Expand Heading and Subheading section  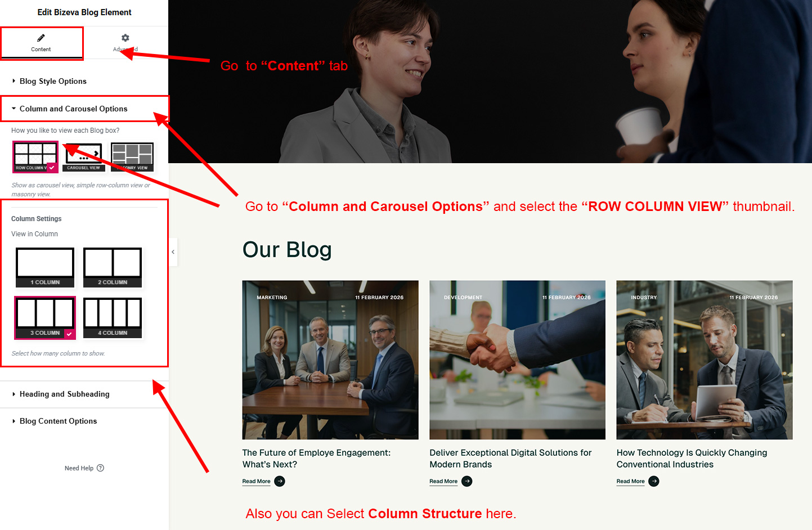point(64,394)
